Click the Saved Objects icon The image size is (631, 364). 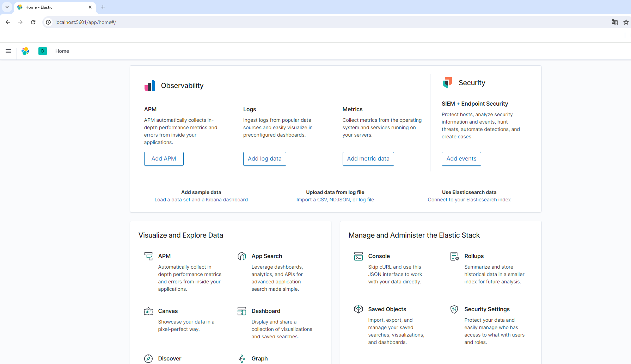358,309
